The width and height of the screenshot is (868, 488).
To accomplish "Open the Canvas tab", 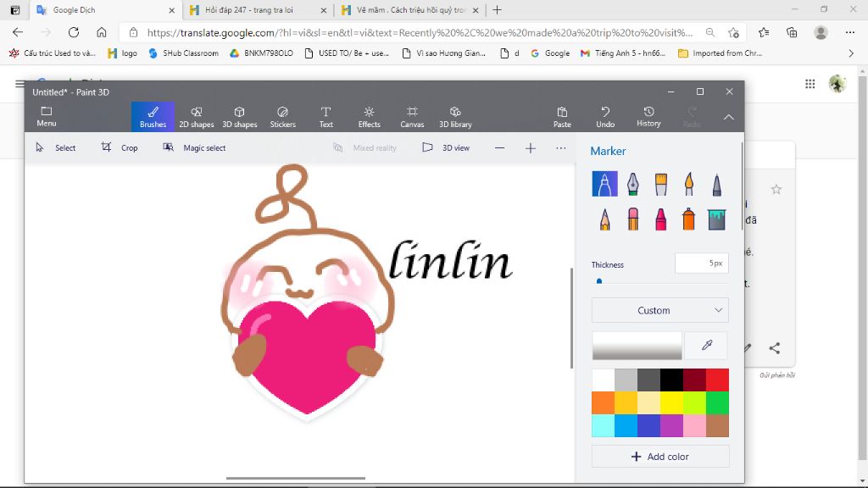I will [x=413, y=117].
